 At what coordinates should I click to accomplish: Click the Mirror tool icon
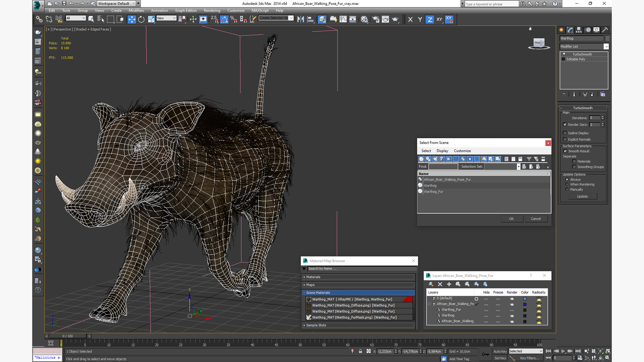pos(301,19)
